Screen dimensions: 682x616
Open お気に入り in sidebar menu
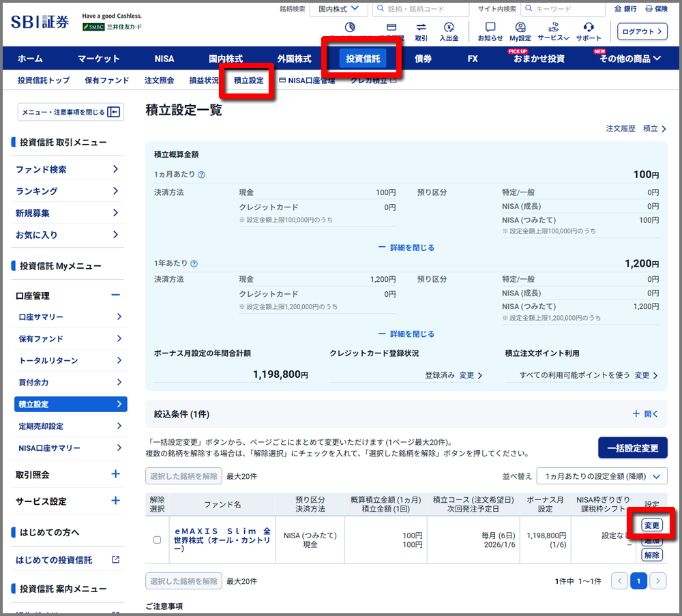click(67, 235)
